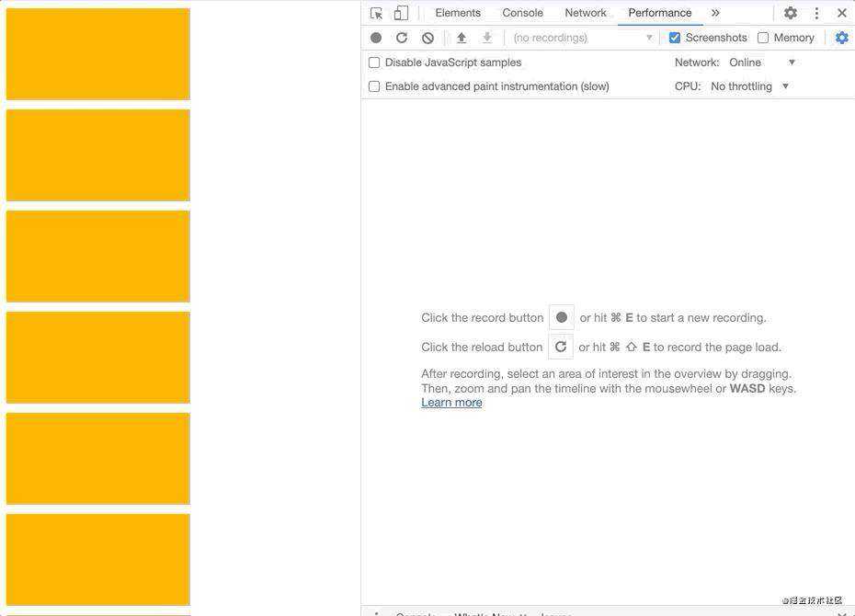Open the Network throttling Online dropdown
The image size is (855, 616).
[762, 63]
